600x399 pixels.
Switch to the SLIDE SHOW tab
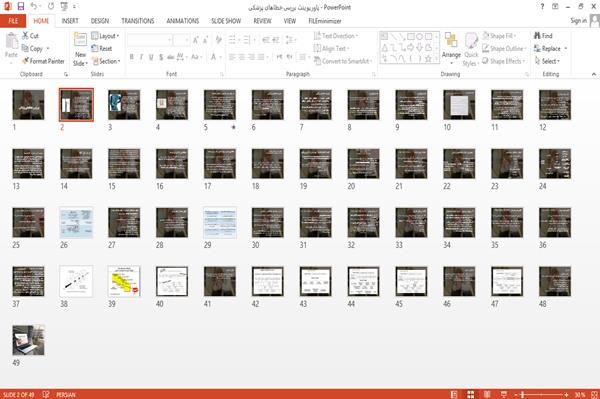[226, 21]
